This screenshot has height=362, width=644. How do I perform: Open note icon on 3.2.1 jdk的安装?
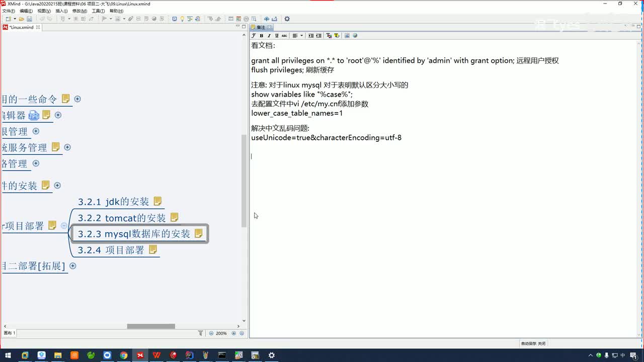pyautogui.click(x=157, y=201)
